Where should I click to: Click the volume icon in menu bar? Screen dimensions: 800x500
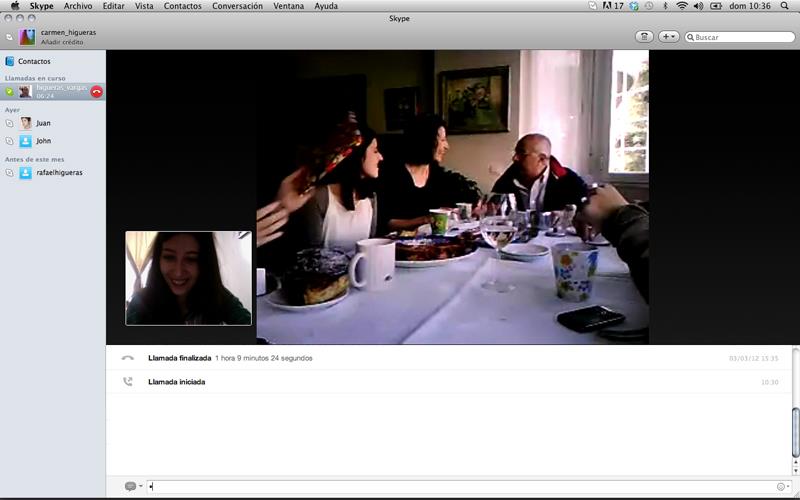tap(698, 6)
